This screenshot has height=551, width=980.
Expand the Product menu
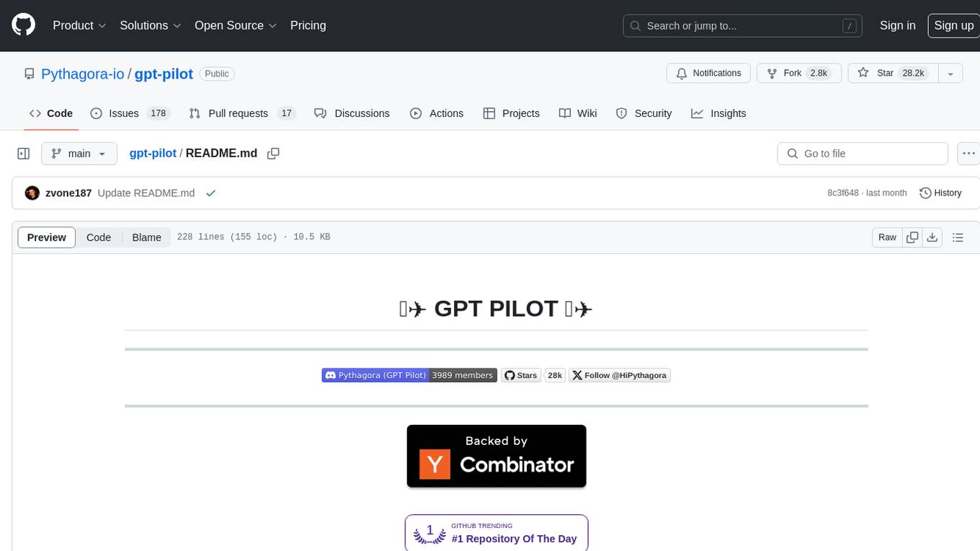coord(79,25)
